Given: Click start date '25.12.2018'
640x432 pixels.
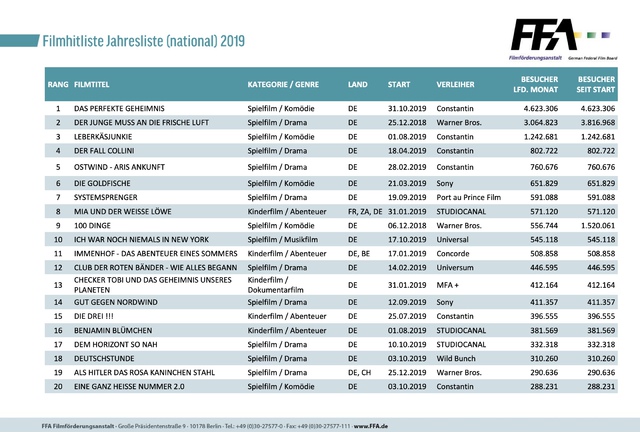Looking at the screenshot, I should click(407, 122).
